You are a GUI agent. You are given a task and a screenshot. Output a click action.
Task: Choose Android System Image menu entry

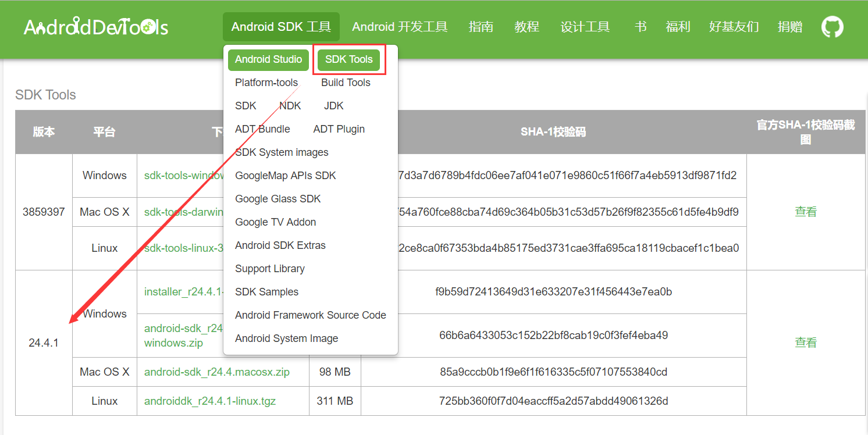[x=286, y=338]
